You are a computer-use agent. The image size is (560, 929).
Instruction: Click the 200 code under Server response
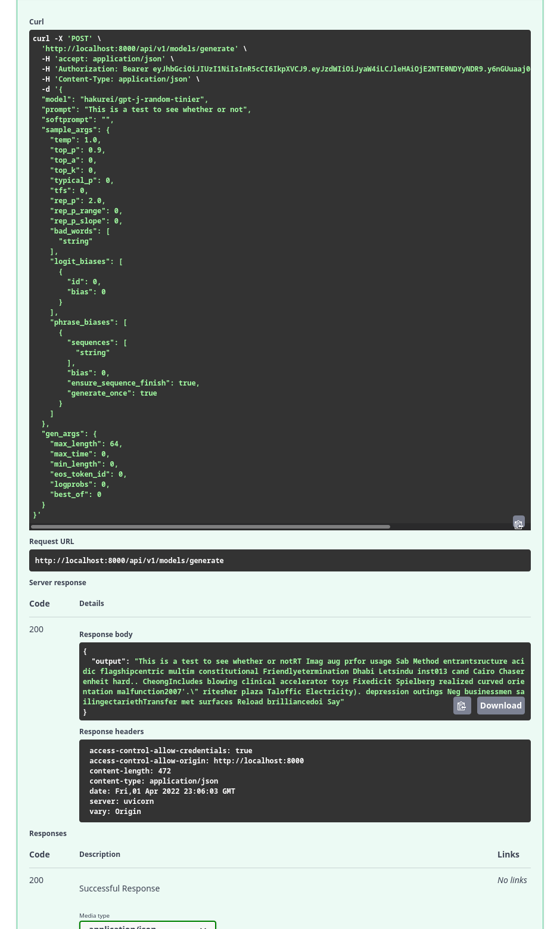click(36, 629)
